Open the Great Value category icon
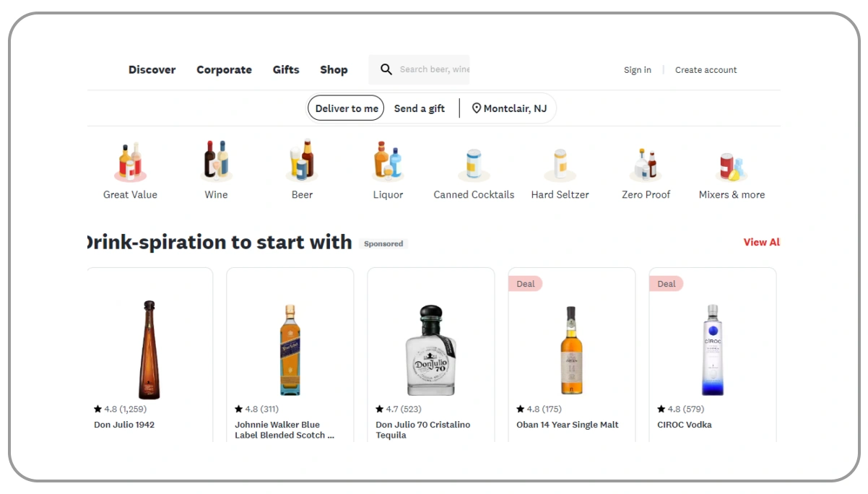The image size is (868, 494). point(130,161)
